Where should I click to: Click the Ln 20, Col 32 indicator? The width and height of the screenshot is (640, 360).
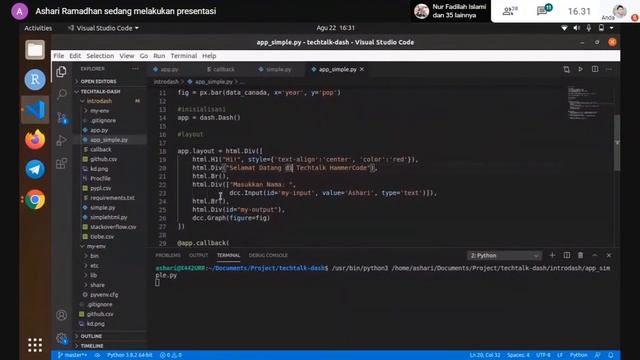pyautogui.click(x=485, y=355)
